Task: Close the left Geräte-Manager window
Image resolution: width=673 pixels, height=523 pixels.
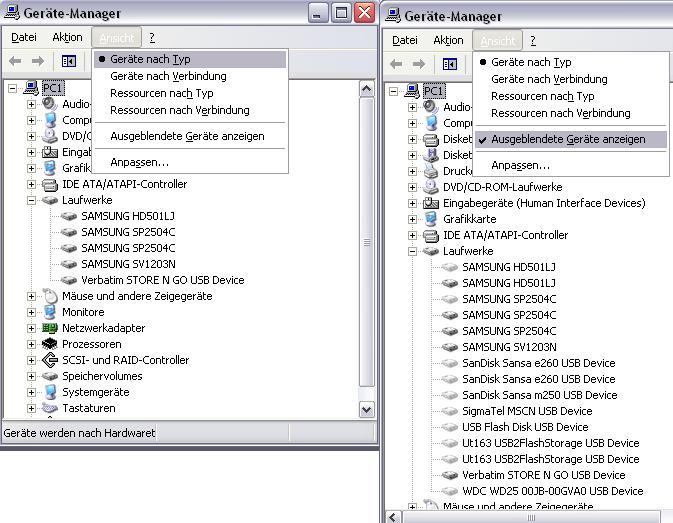Action: pyautogui.click(x=364, y=13)
